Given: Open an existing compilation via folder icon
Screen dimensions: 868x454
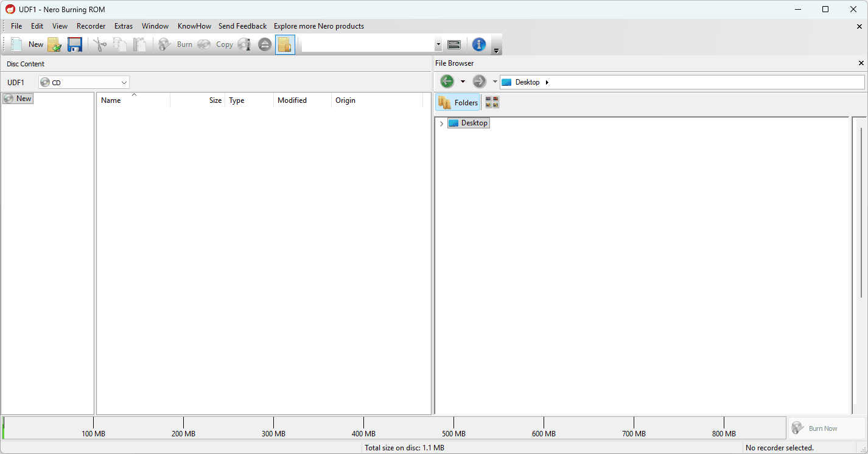Looking at the screenshot, I should [x=55, y=44].
